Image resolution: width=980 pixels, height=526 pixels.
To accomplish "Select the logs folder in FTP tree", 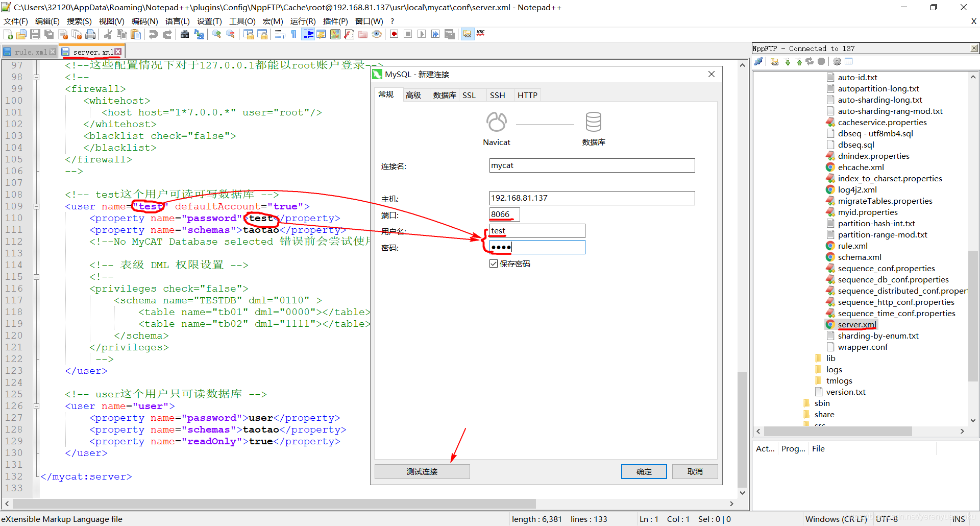I will (x=834, y=370).
